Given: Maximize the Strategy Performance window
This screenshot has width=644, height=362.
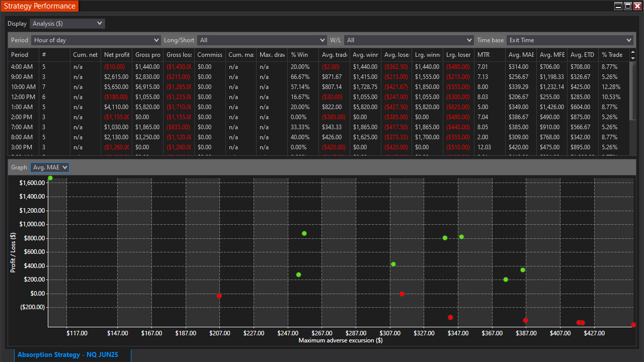Looking at the screenshot, I should [628, 6].
